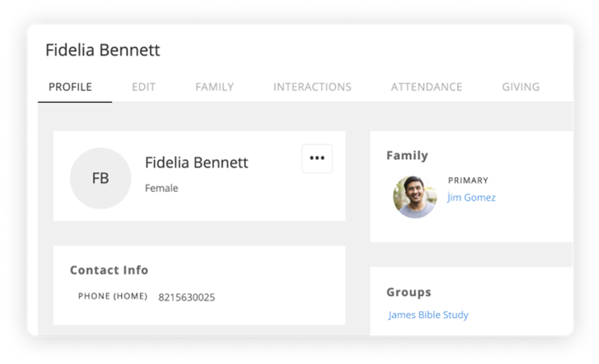Click the Fidelia Bennett page heading
This screenshot has width=599, height=364.
(x=103, y=50)
